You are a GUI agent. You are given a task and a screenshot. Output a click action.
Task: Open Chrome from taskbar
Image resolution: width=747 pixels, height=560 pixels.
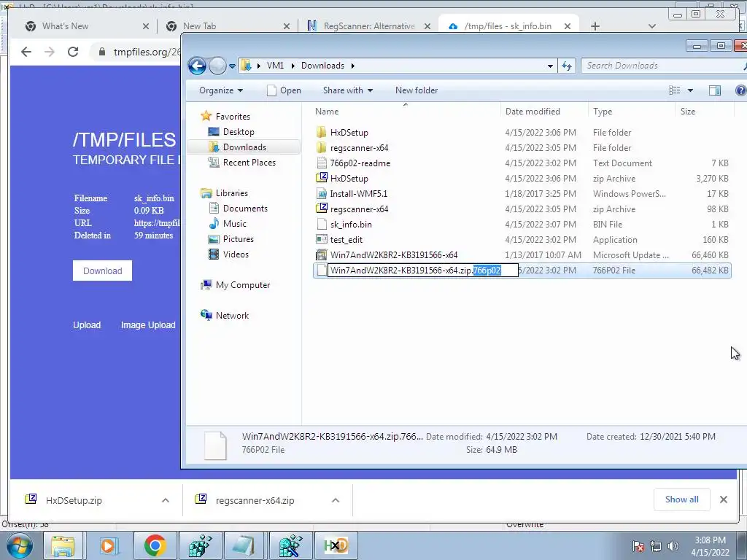point(155,545)
